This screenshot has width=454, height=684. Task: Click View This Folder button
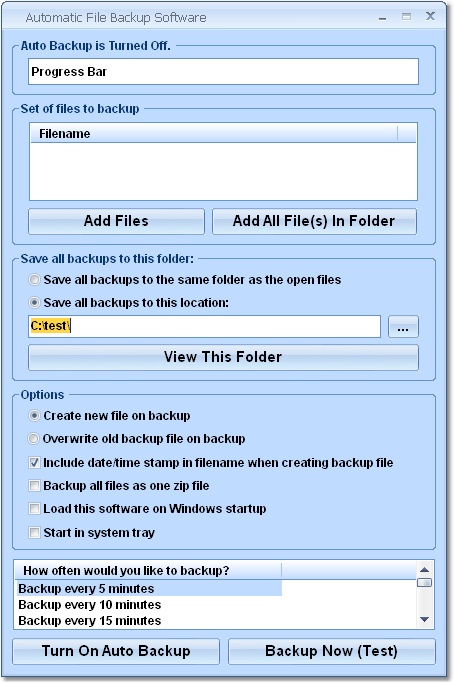point(223,357)
